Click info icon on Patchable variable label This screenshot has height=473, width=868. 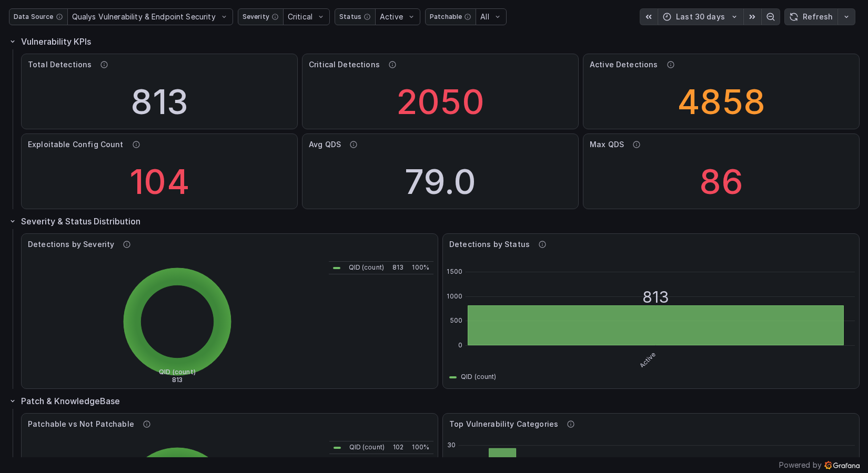point(468,17)
